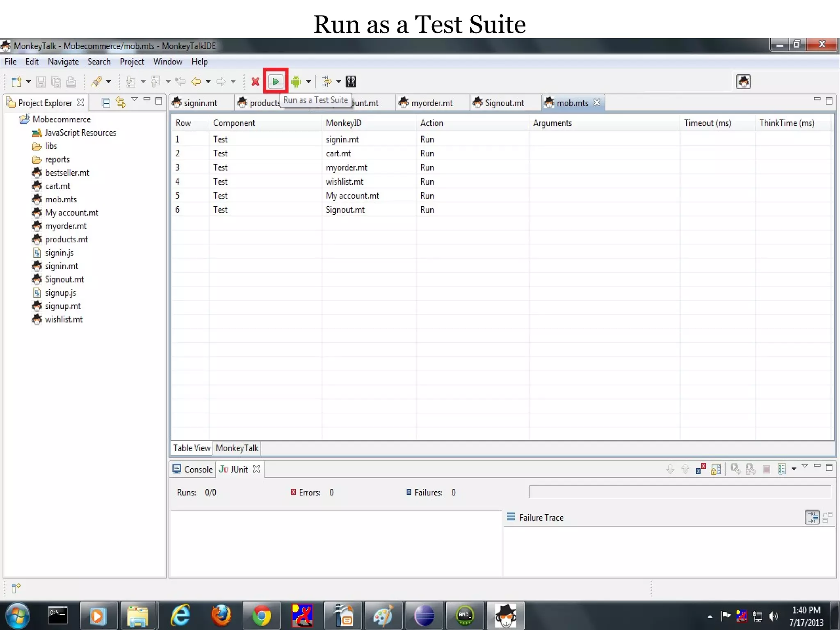Toggle Filter Stack Trace in Failure Trace
840x630 pixels.
[x=812, y=517]
